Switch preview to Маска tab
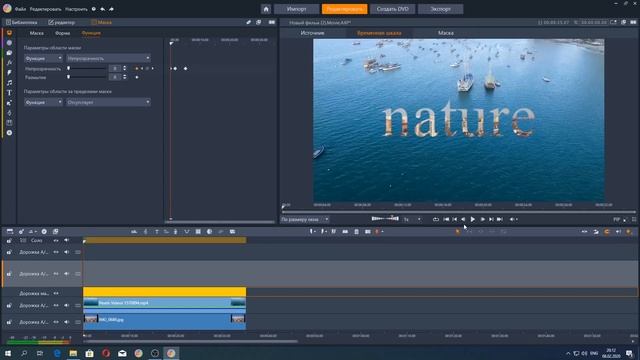The height and width of the screenshot is (360, 640). pos(446,33)
